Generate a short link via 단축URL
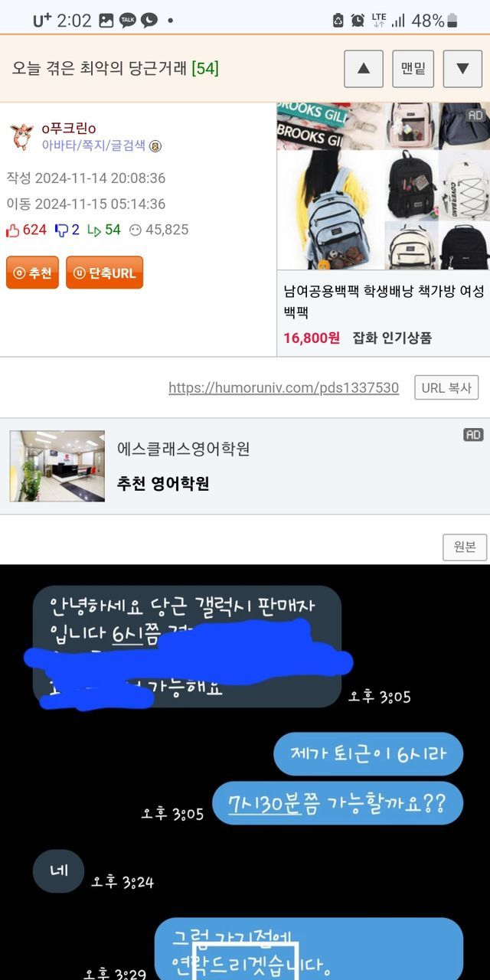Image resolution: width=490 pixels, height=980 pixels. (104, 273)
